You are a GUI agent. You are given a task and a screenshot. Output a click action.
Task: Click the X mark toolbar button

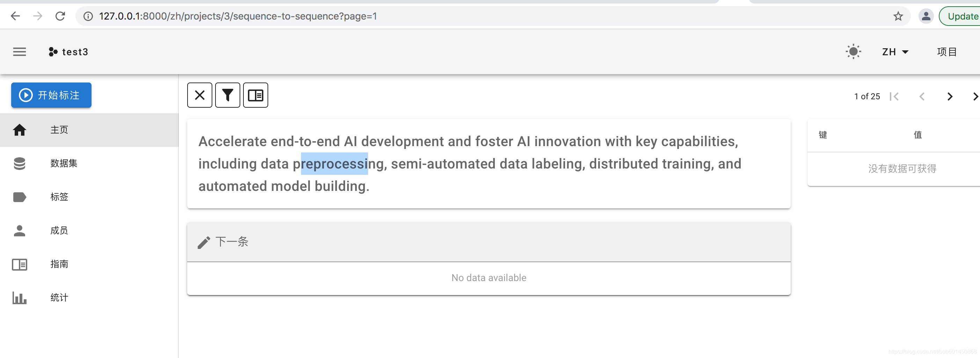tap(200, 95)
